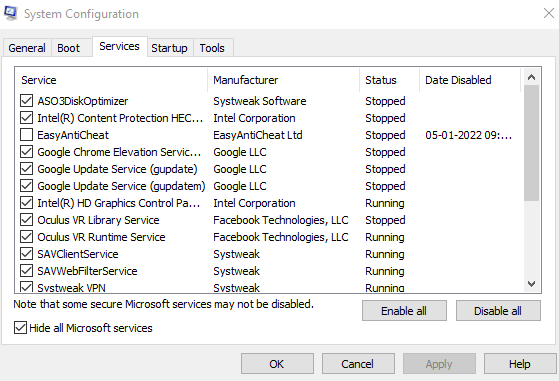Select Intel Corporation in HD Graphics row
The height and width of the screenshot is (381, 559).
[x=254, y=203]
